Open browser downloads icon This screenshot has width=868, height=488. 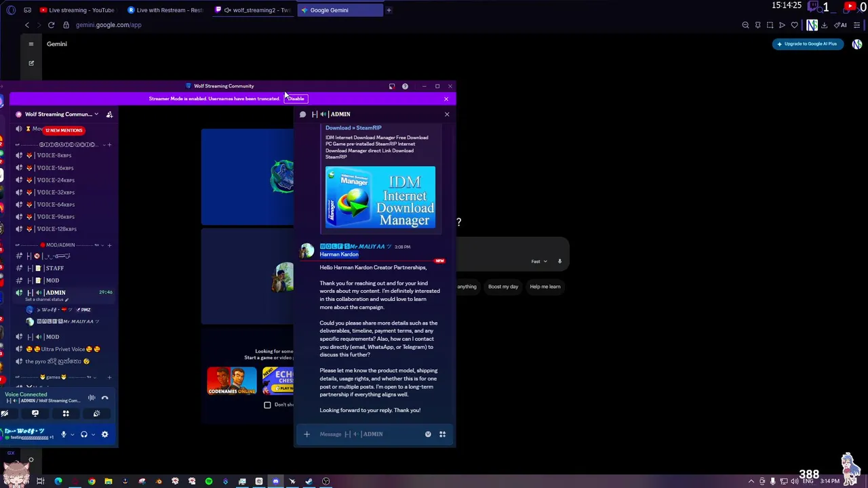824,25
